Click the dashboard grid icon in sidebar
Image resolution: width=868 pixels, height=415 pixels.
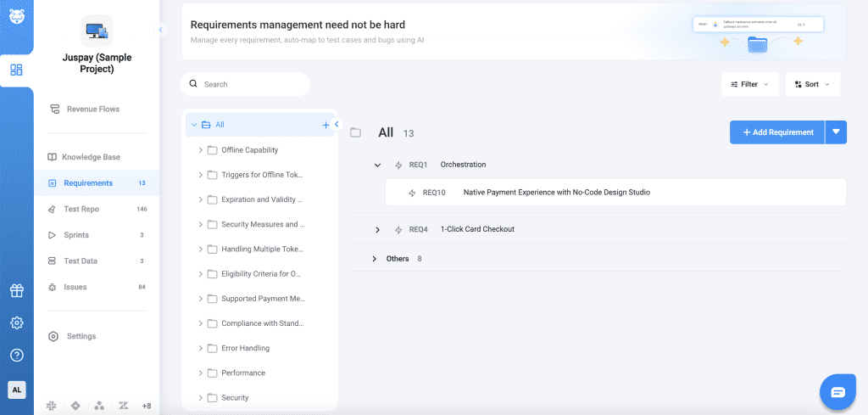tap(17, 70)
